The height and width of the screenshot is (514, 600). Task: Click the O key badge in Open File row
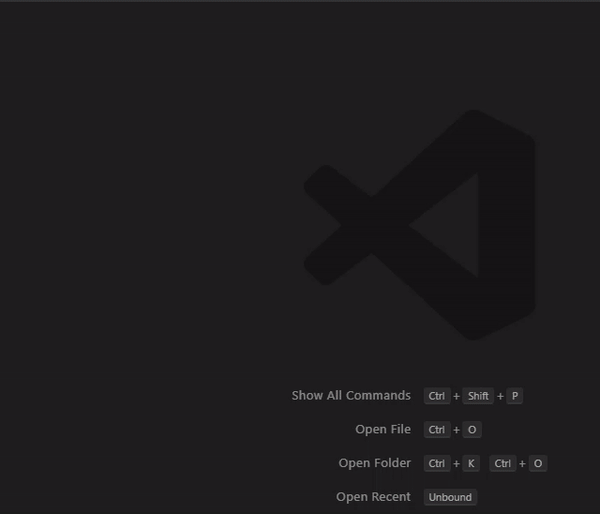(472, 430)
